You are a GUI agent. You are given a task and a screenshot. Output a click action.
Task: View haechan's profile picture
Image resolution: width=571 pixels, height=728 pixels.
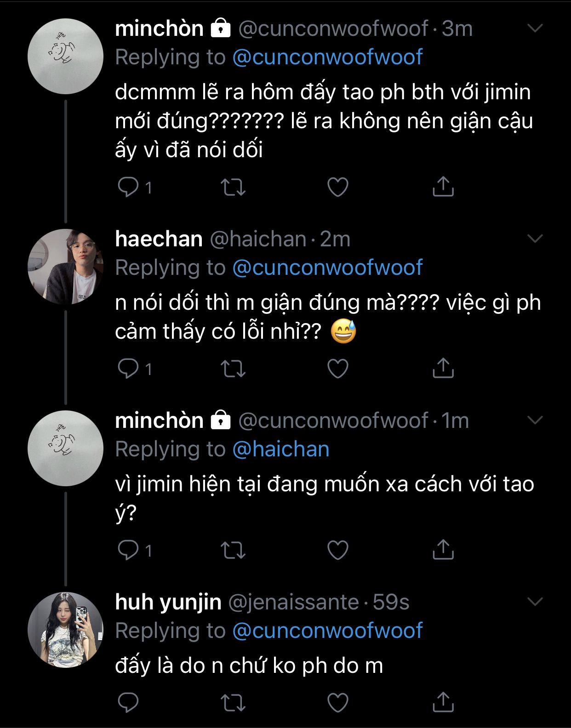[x=66, y=267]
